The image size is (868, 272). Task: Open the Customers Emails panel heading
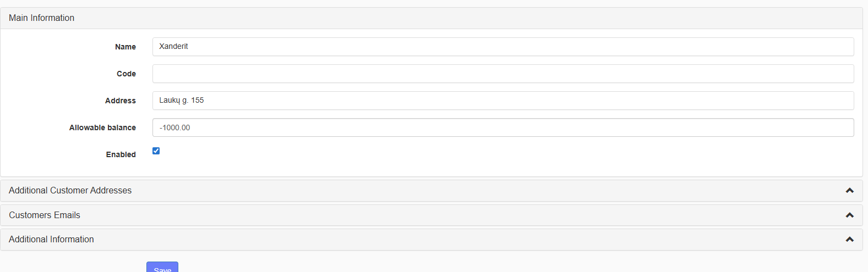pos(45,215)
